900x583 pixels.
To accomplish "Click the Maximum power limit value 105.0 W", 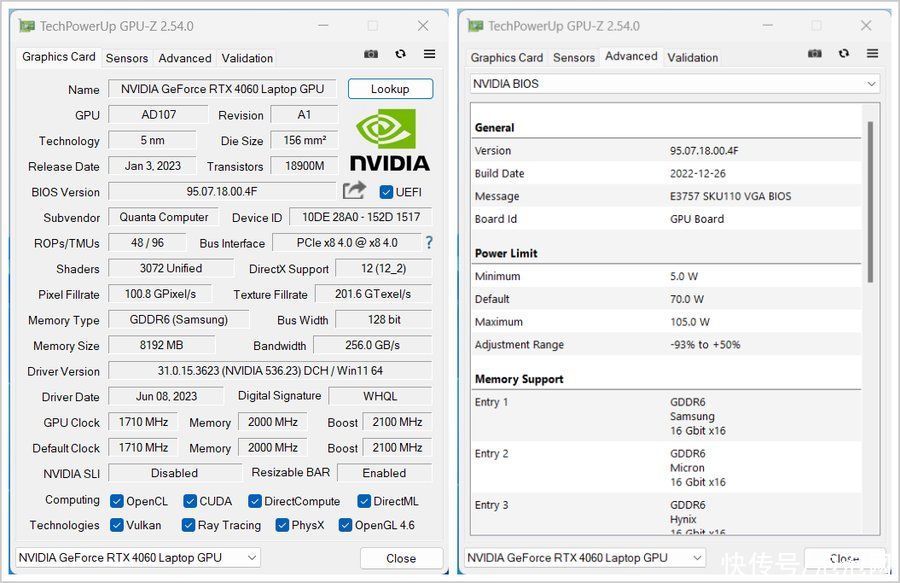I will (690, 322).
